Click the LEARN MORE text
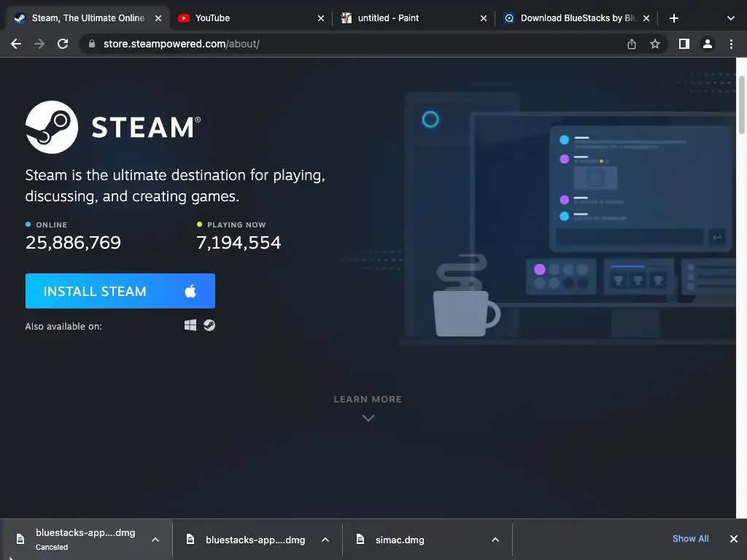Screen dimensions: 747x560 coord(368,399)
